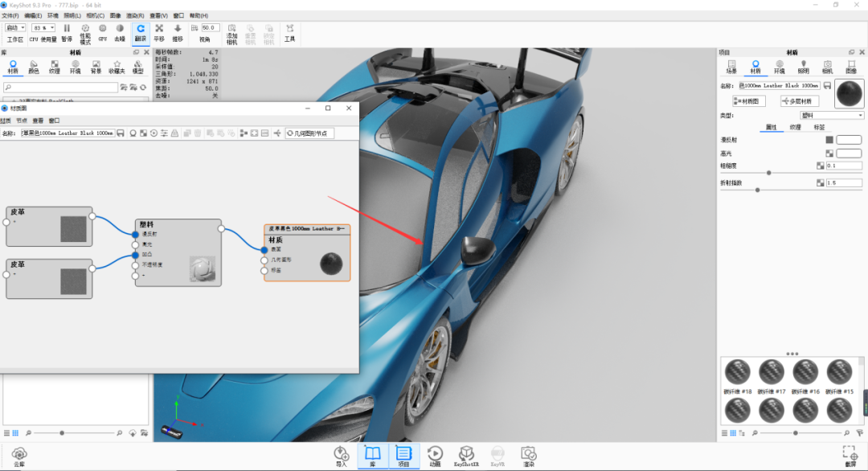Save the material to the library in the graph toolbar
The height and width of the screenshot is (471, 868).
pos(121,133)
